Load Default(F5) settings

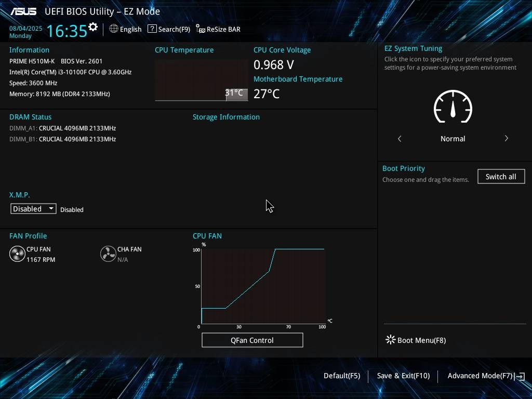tap(342, 376)
